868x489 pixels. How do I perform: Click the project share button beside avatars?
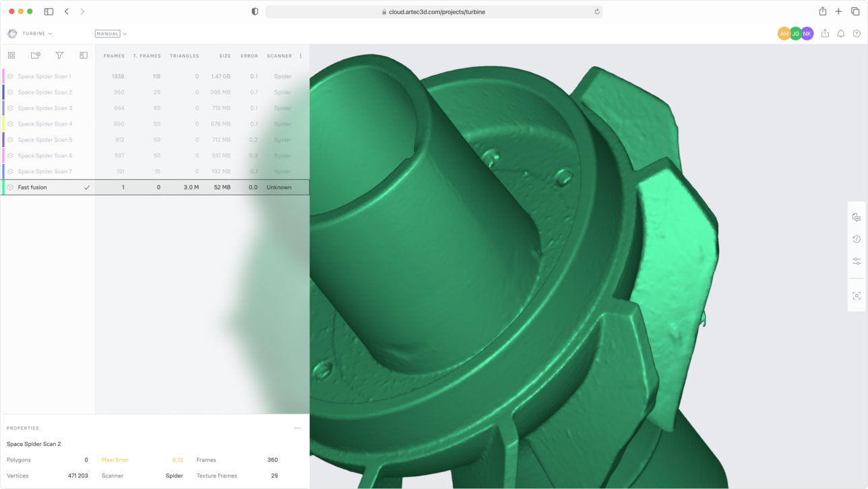[825, 34]
